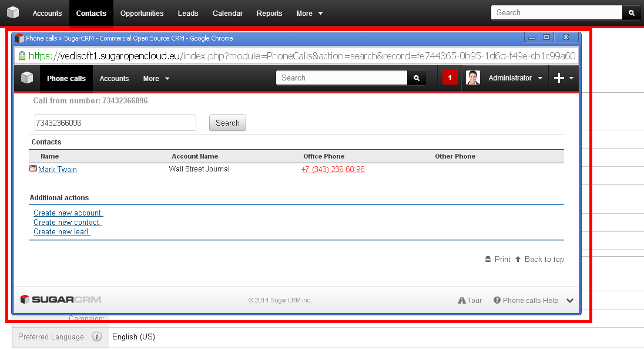Open Phone calls Help link

526,300
